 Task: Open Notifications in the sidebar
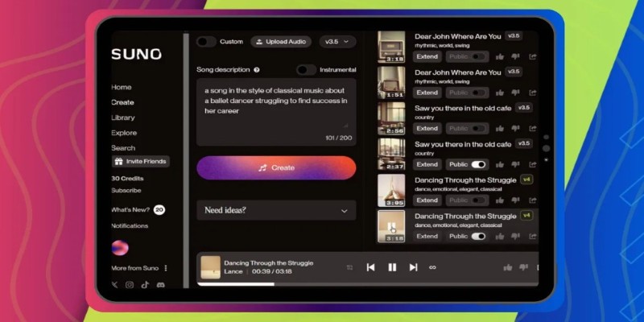pos(130,226)
